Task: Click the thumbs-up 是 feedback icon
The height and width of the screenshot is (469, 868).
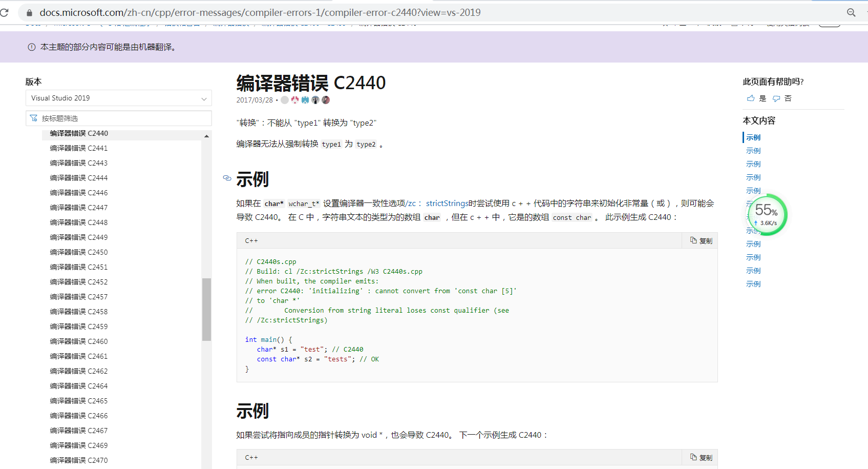Action: [x=750, y=98]
